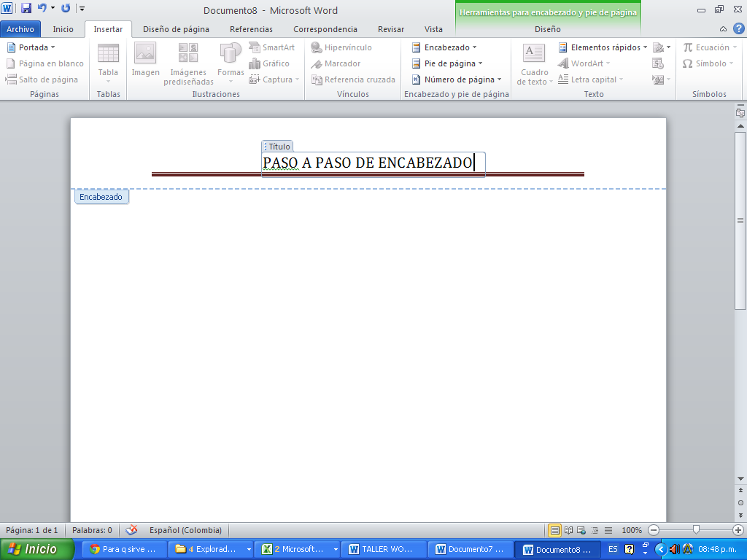Click Español (Colombia) language indicator

[x=185, y=530]
